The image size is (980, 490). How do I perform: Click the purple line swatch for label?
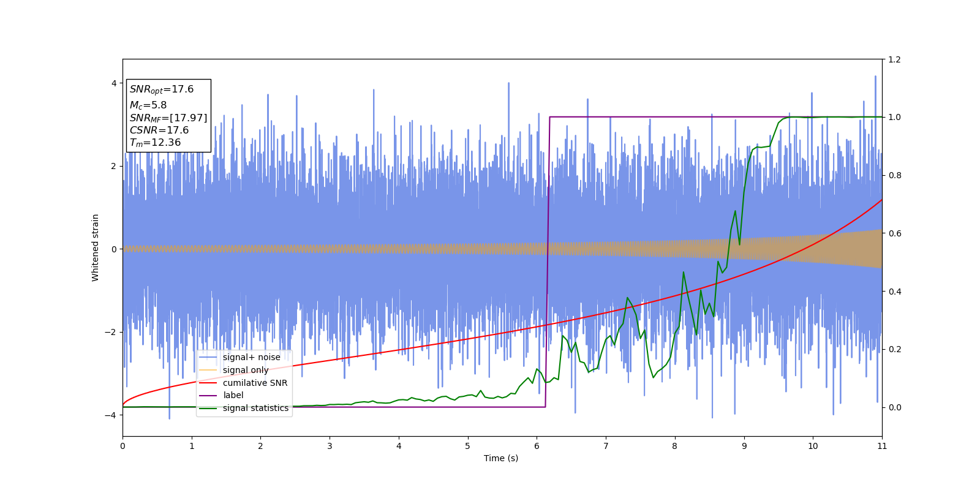[209, 396]
